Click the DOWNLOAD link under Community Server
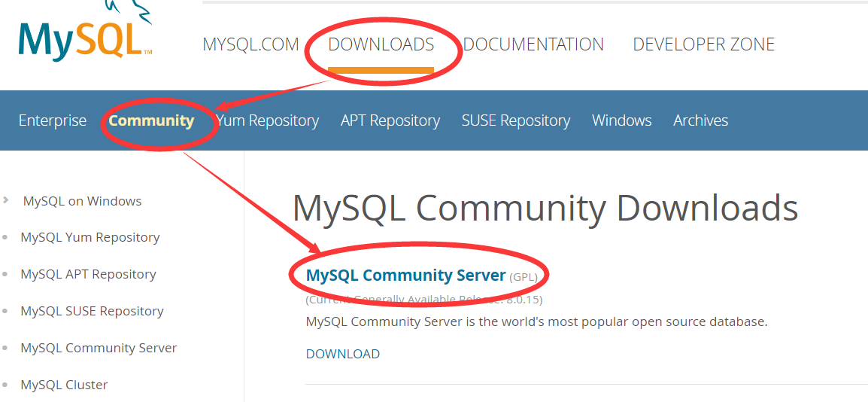The width and height of the screenshot is (868, 402). (343, 354)
